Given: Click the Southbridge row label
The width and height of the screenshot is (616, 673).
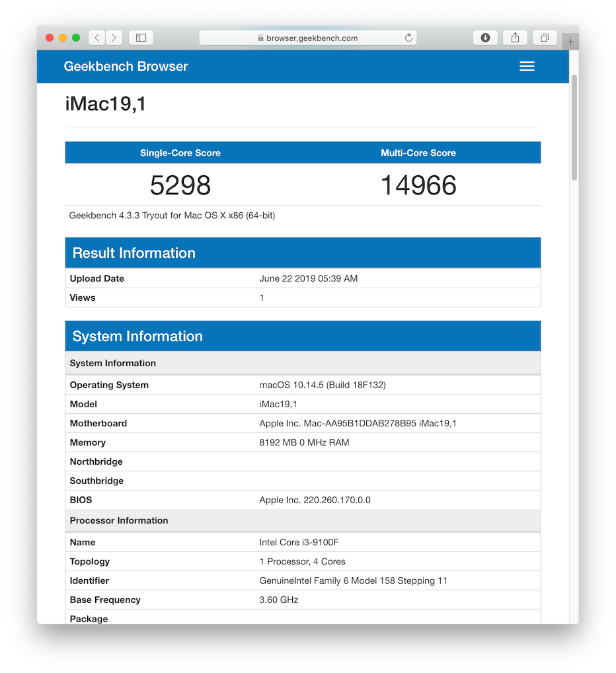Looking at the screenshot, I should [x=96, y=481].
